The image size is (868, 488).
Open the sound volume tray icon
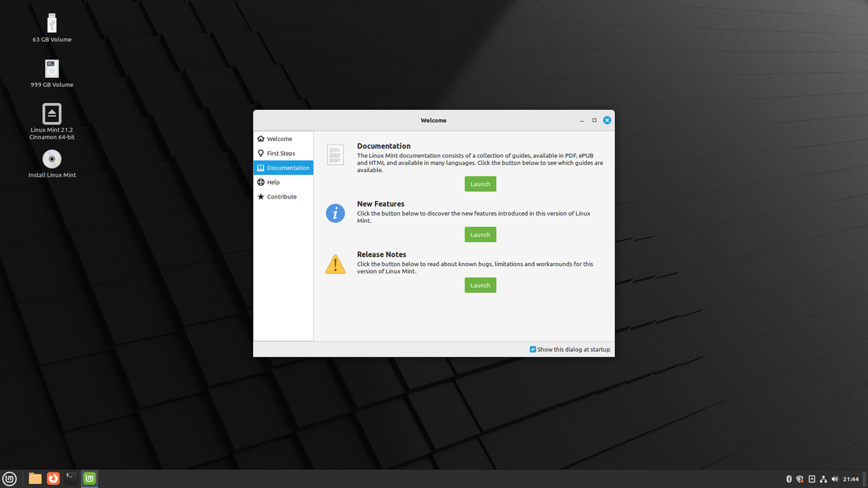tap(835, 479)
